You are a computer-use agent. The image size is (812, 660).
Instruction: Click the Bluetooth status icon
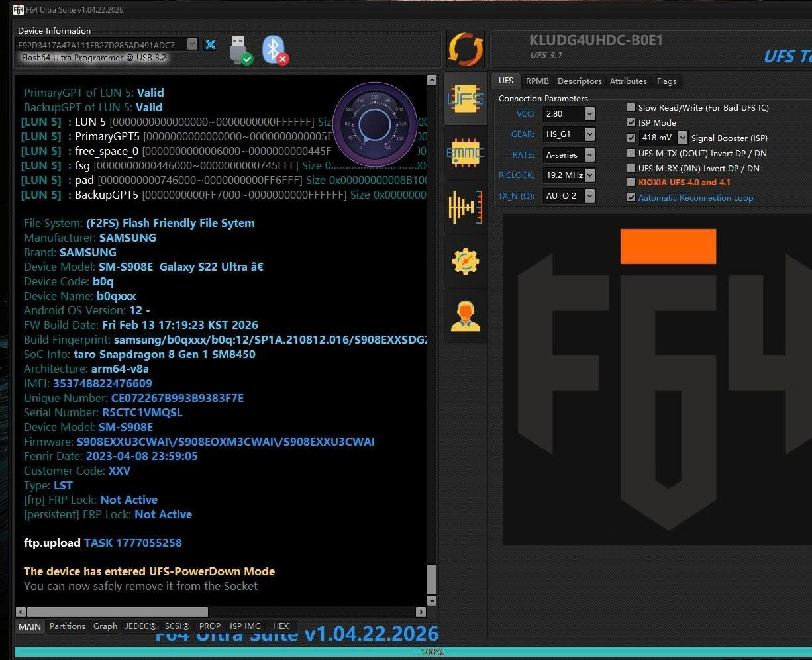tap(274, 50)
